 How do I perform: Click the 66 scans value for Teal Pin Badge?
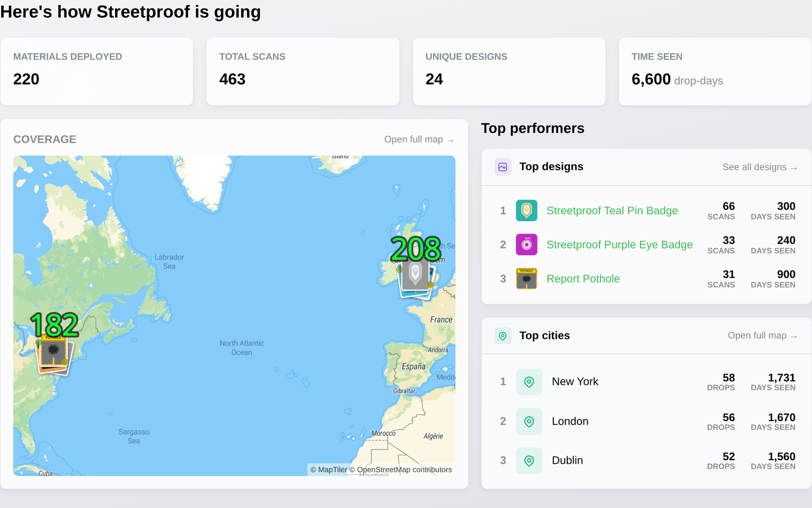pos(729,206)
